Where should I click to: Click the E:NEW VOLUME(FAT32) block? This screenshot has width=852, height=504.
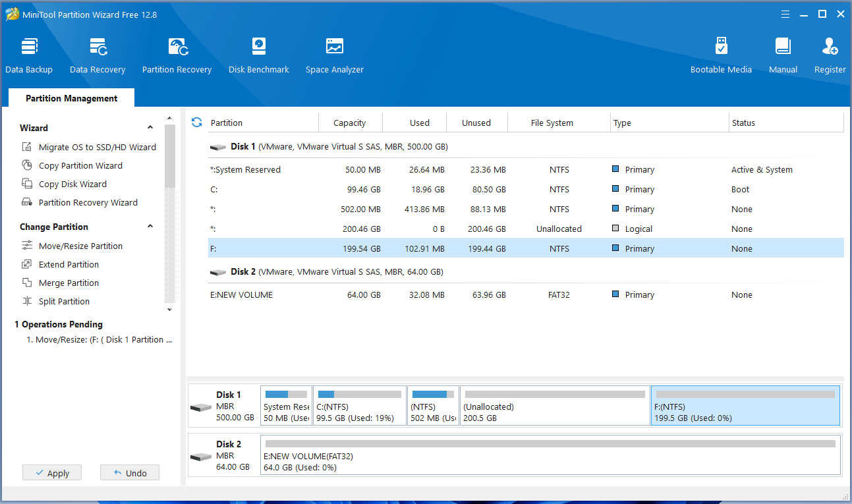point(550,455)
